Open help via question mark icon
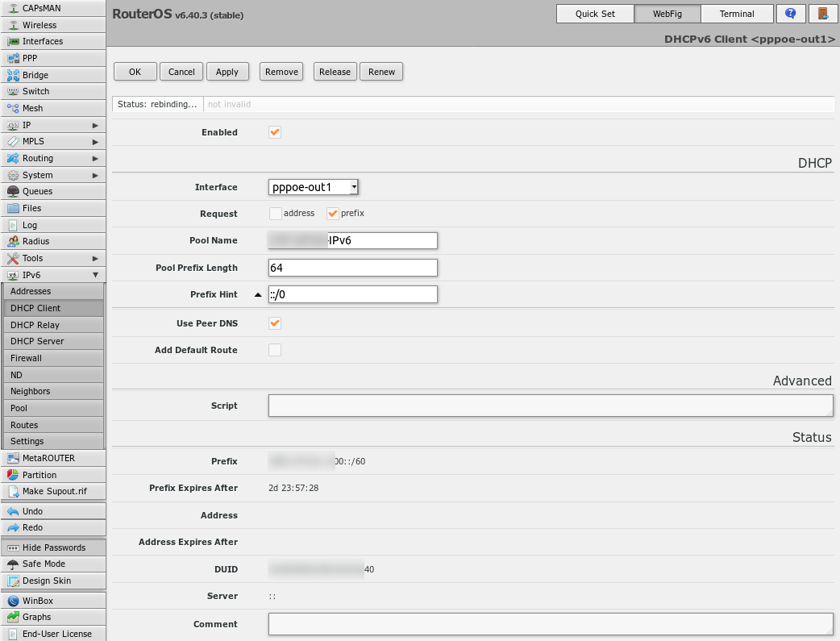 pyautogui.click(x=790, y=14)
